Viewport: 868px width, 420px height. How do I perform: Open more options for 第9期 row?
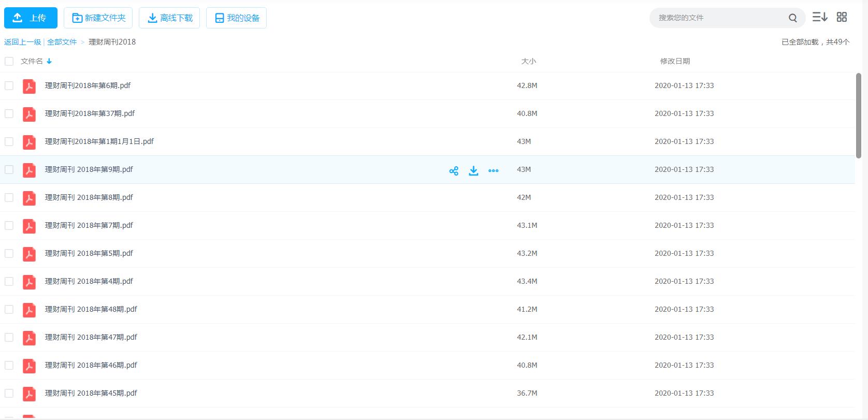[494, 171]
